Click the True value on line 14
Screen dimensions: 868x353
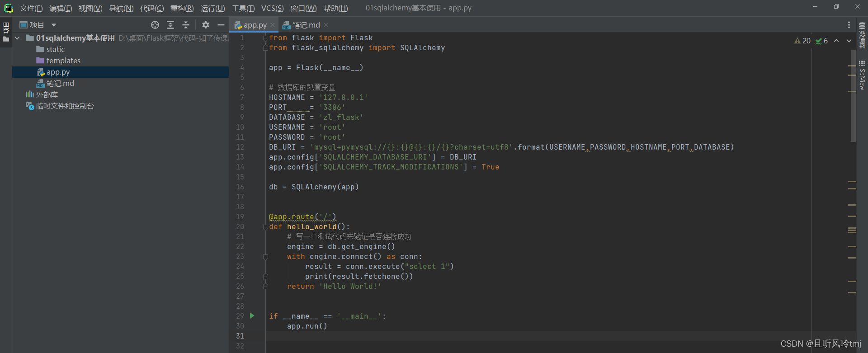(x=491, y=167)
